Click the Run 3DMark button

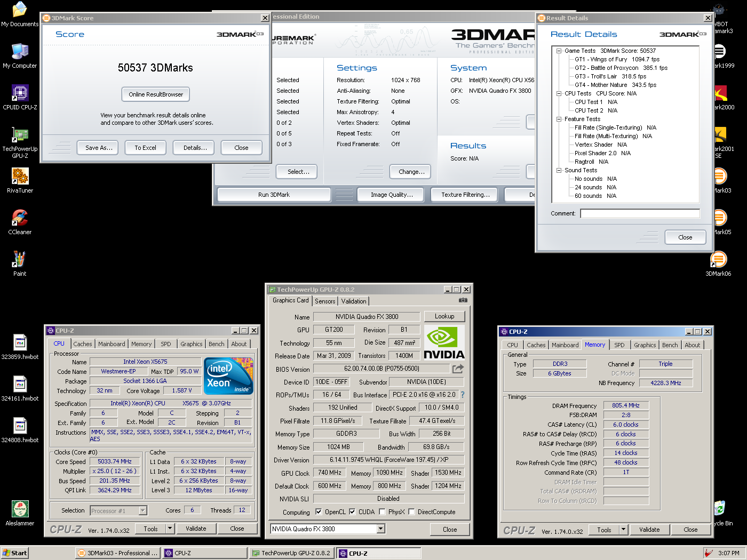[274, 195]
